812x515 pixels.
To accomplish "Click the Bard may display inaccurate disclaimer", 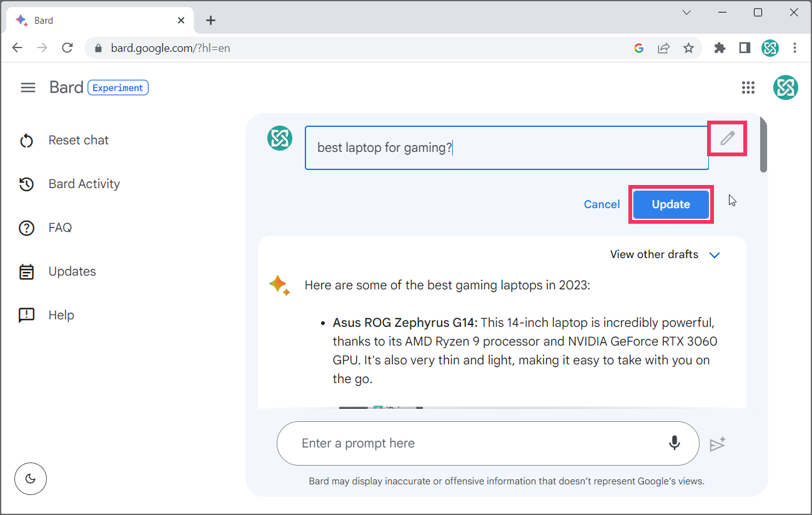I will click(507, 481).
